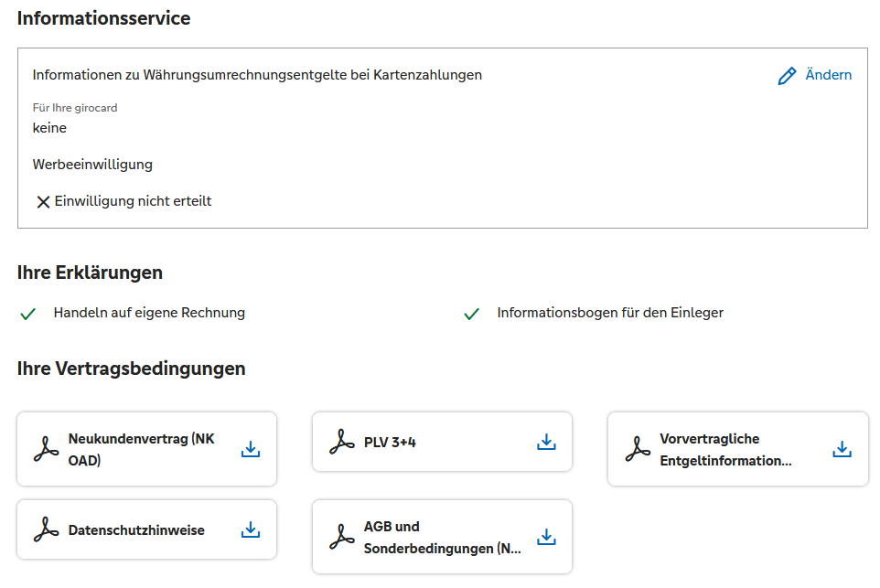Click the X icon next to Einwilligung nicht erteilt
880x588 pixels.
[42, 202]
